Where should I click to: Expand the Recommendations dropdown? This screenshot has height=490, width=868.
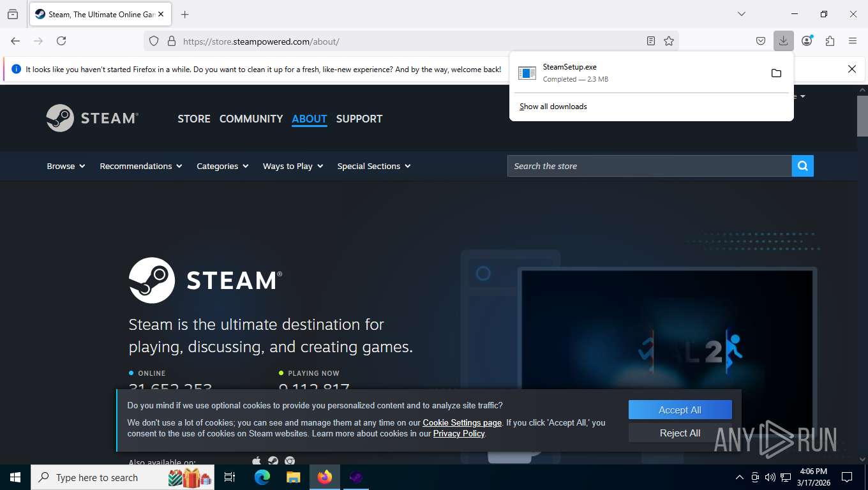[x=141, y=166]
